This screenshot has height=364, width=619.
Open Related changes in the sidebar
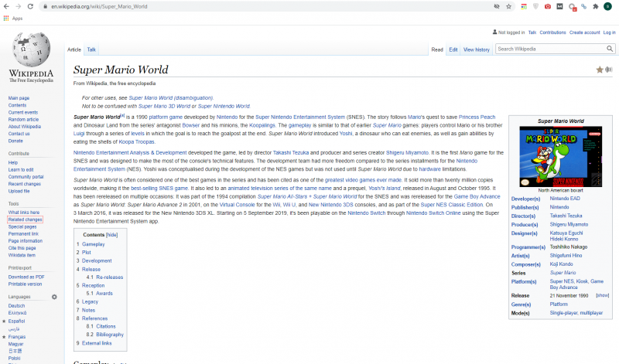coord(25,219)
